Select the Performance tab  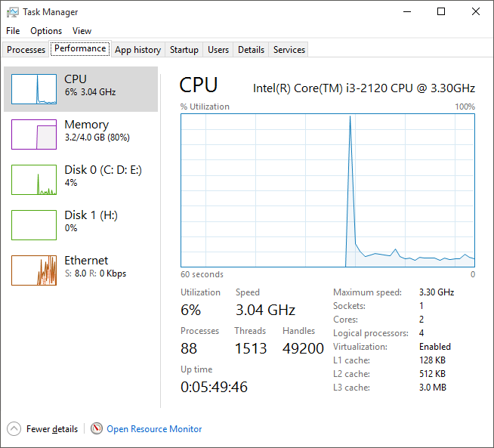(x=80, y=48)
